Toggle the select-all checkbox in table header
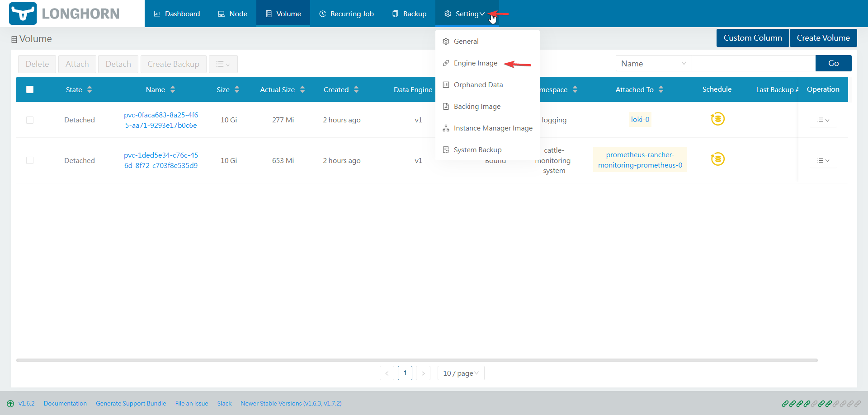Viewport: 868px width, 415px height. [30, 89]
